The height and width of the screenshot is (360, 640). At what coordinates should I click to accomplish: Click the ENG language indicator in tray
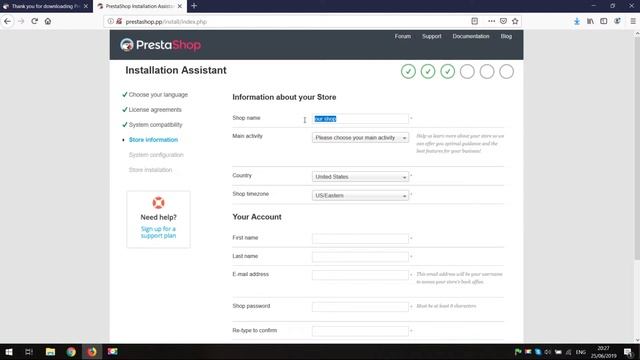[x=580, y=352]
